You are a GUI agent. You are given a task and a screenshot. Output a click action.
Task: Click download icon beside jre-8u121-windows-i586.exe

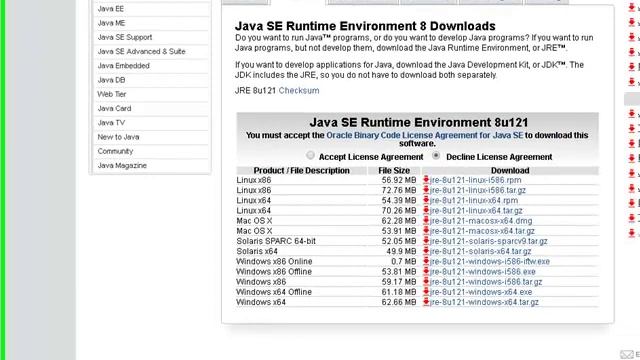point(426,271)
